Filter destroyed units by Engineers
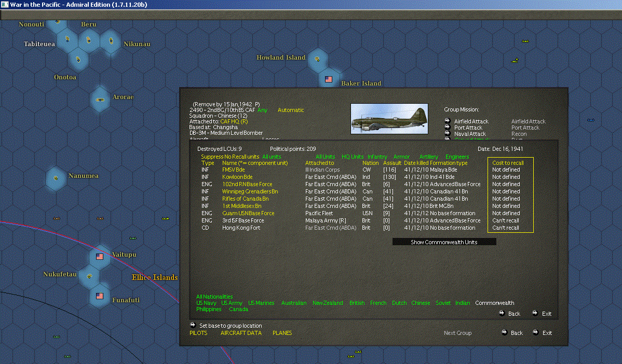This screenshot has width=622, height=364. pos(457,157)
